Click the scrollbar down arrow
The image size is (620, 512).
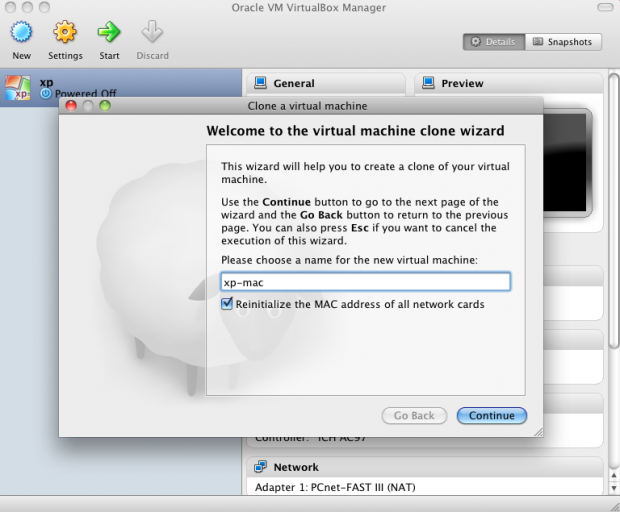tap(614, 487)
